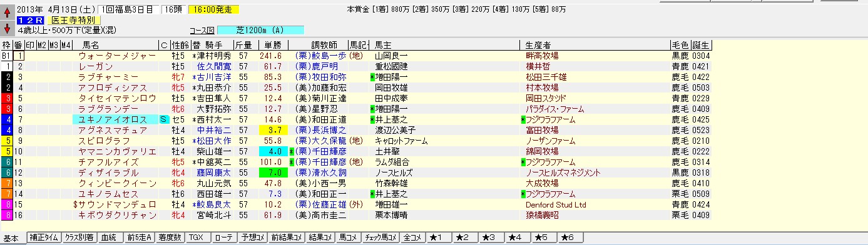The image size is (868, 245).
Task: Open the ★2 tab
Action: click(465, 238)
